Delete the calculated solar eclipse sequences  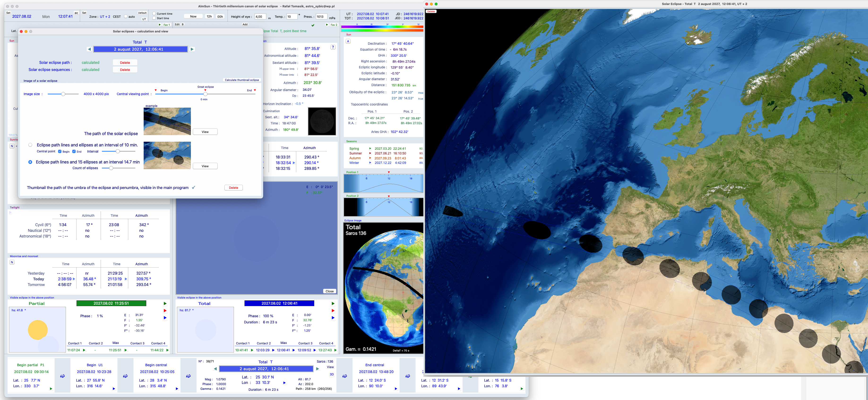[x=125, y=70]
